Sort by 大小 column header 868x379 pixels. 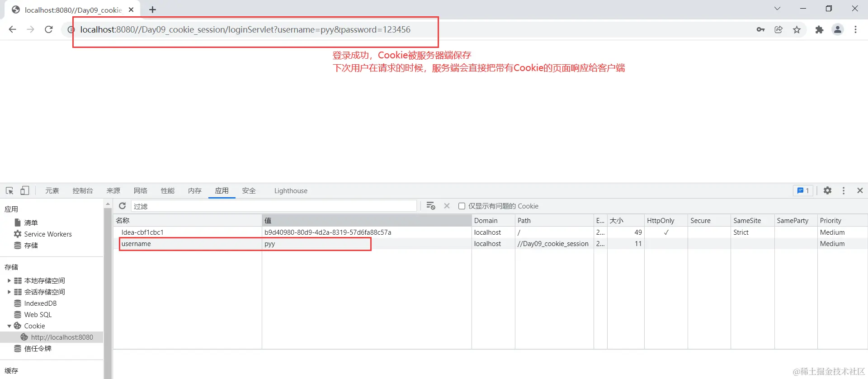pos(626,220)
